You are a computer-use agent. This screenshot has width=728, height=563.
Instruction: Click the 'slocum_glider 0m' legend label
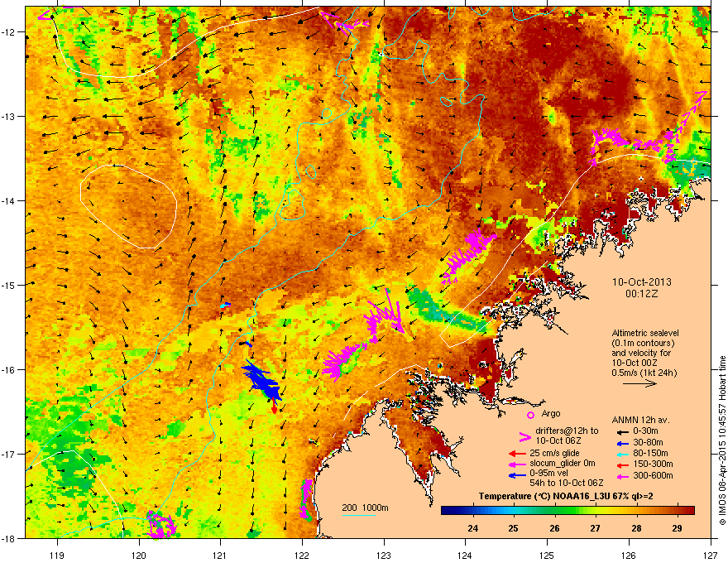pos(563,463)
